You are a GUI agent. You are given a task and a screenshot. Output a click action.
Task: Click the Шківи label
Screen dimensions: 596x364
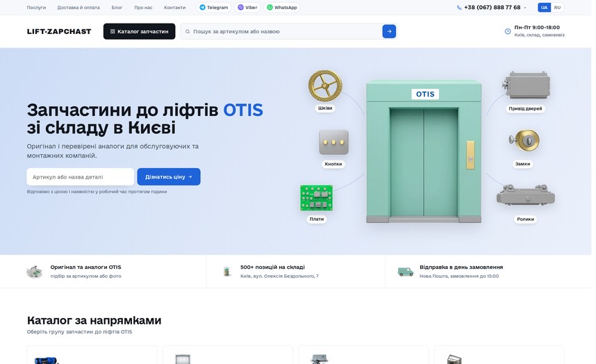pos(325,108)
